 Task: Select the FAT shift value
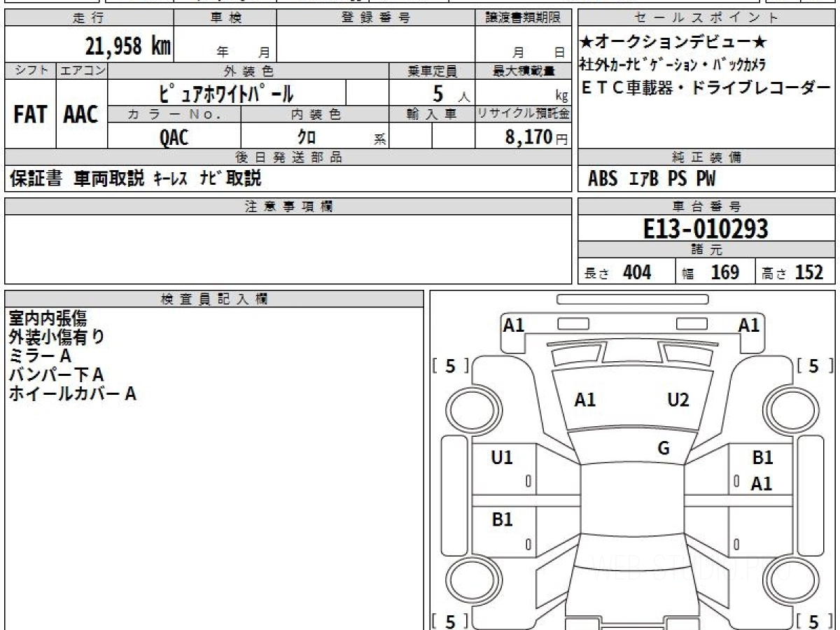point(30,115)
